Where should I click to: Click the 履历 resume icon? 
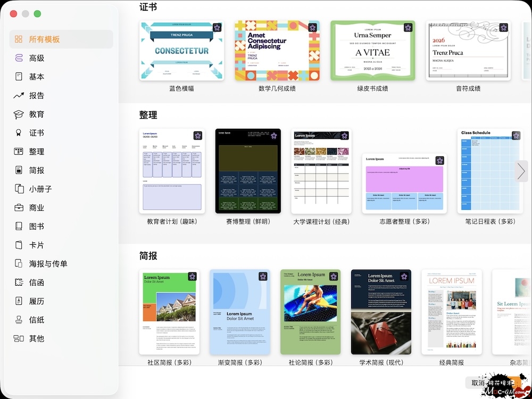[19, 301]
